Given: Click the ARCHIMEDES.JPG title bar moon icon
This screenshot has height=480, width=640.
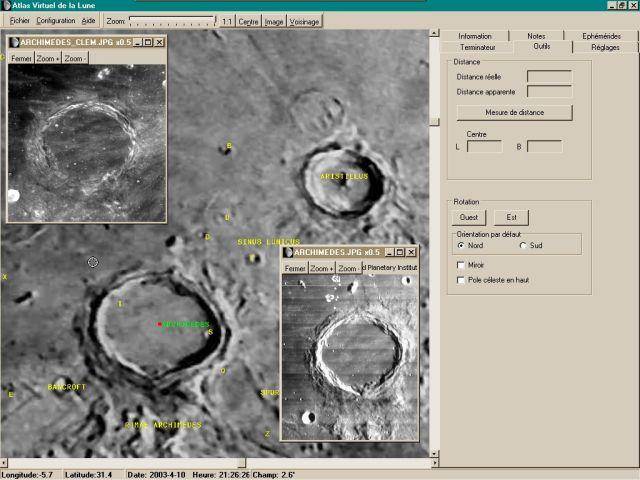Looking at the screenshot, I should click(288, 252).
